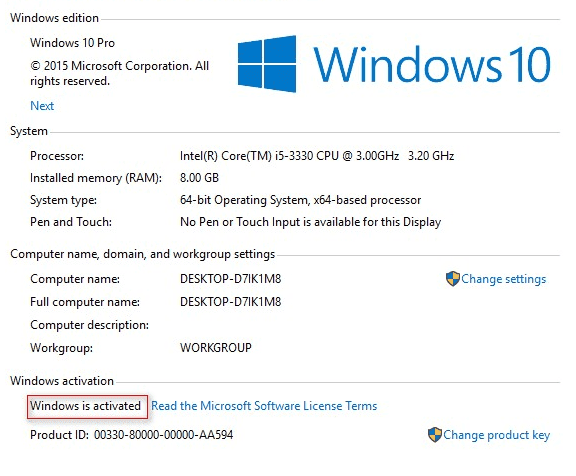Click the 'Workgroup:' label
The image size is (576, 476).
[x=61, y=347]
